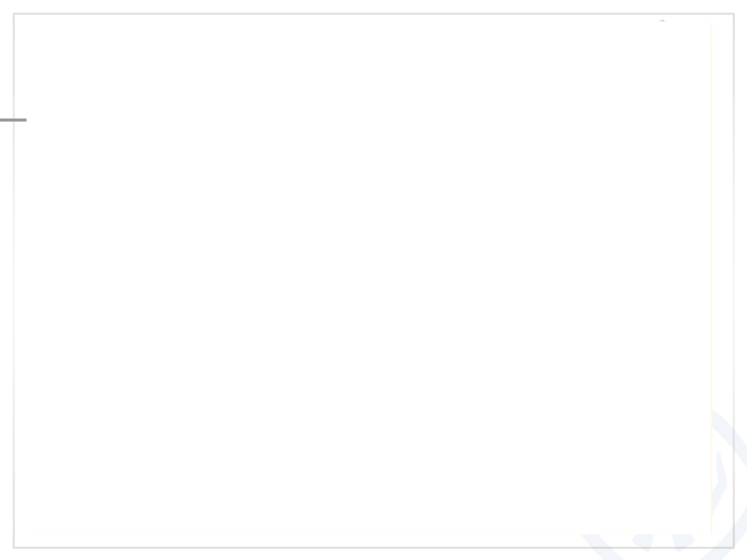747x560 pixels.
Task: Click the gray horizontal bar at left edge
Action: (x=13, y=120)
